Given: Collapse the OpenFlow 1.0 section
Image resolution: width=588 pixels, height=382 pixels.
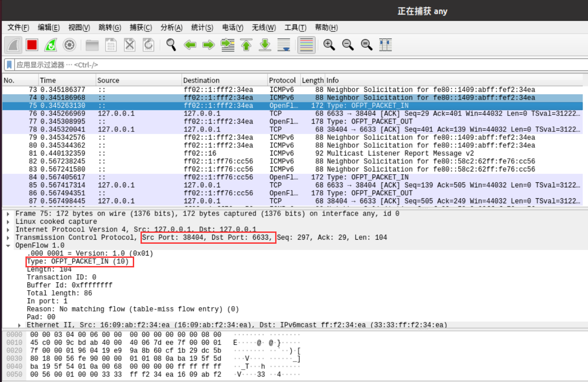Looking at the screenshot, I should (x=8, y=246).
